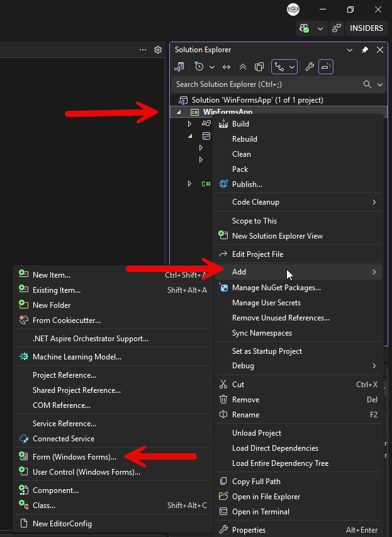Click Sync with Active Document icon

click(x=227, y=67)
